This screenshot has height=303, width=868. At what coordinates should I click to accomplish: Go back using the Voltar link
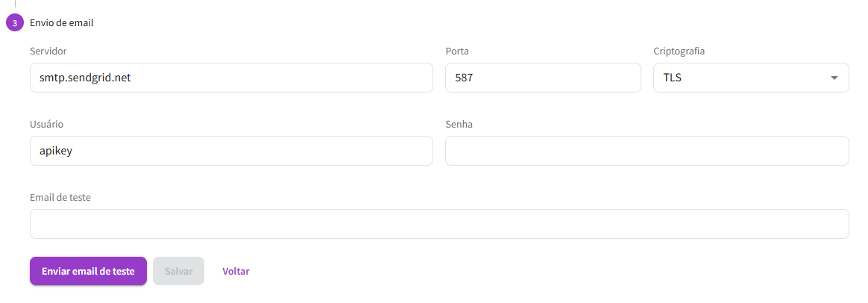pyautogui.click(x=236, y=271)
